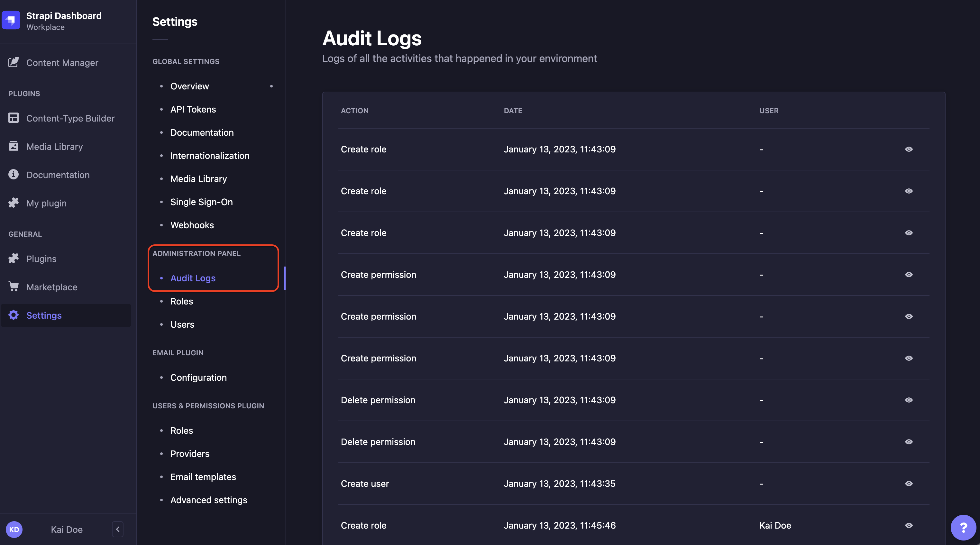
Task: Switch to the Webhooks settings section
Action: pyautogui.click(x=192, y=225)
